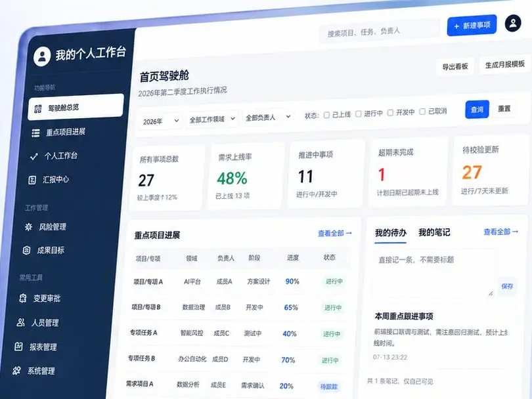Click the 保存 note button
532x399 pixels.
click(x=507, y=286)
